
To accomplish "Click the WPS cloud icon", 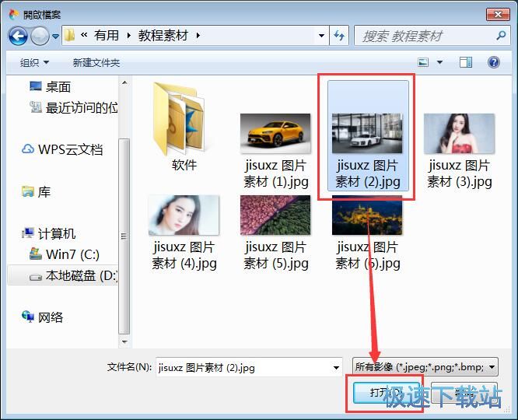I will click(x=28, y=149).
